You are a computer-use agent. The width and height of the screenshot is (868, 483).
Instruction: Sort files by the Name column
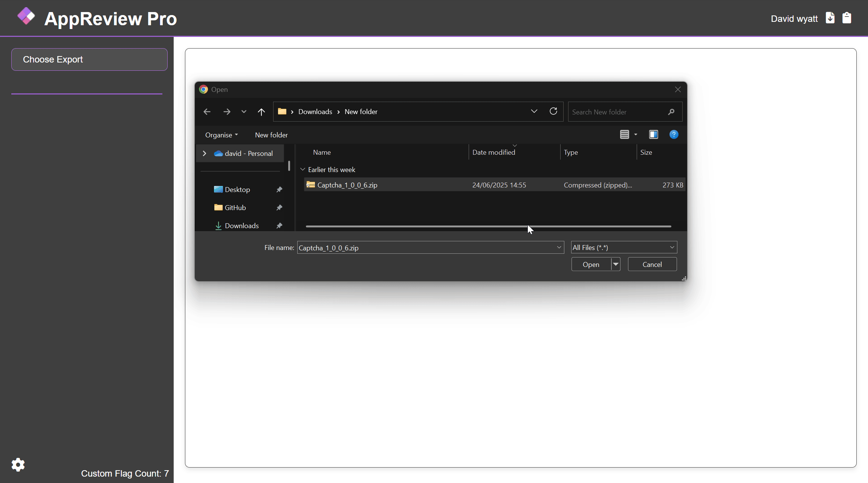click(x=322, y=152)
